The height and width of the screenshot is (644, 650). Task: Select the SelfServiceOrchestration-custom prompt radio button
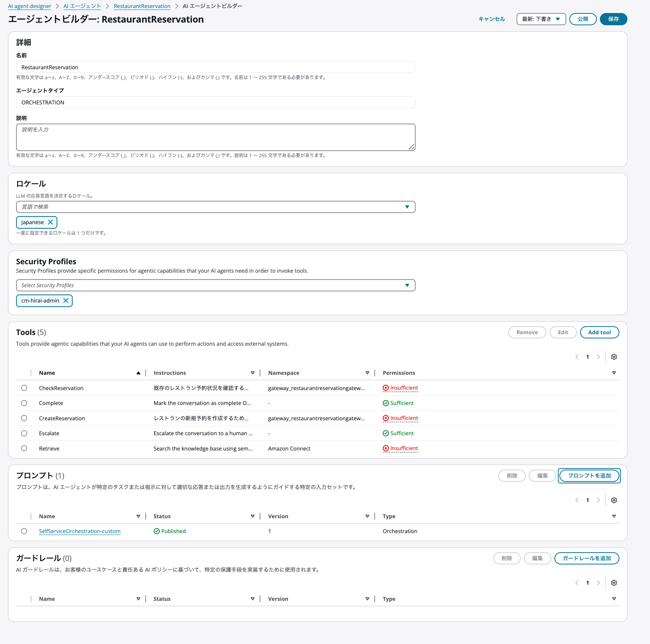pos(24,531)
